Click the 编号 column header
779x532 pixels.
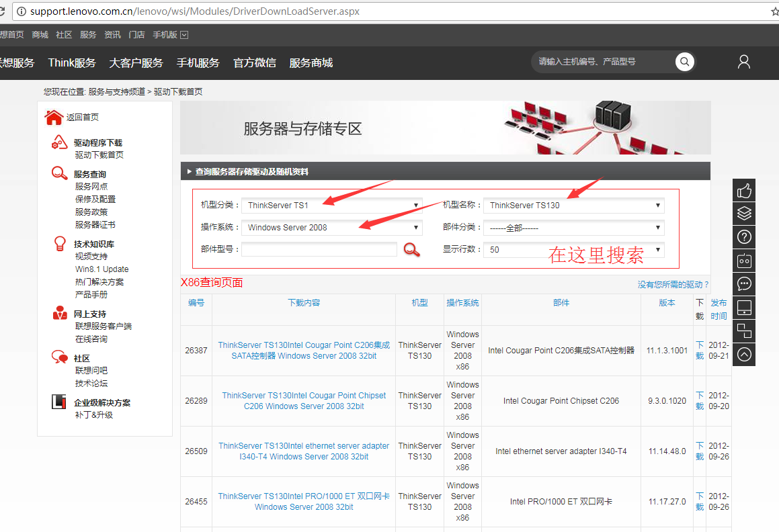pyautogui.click(x=196, y=302)
